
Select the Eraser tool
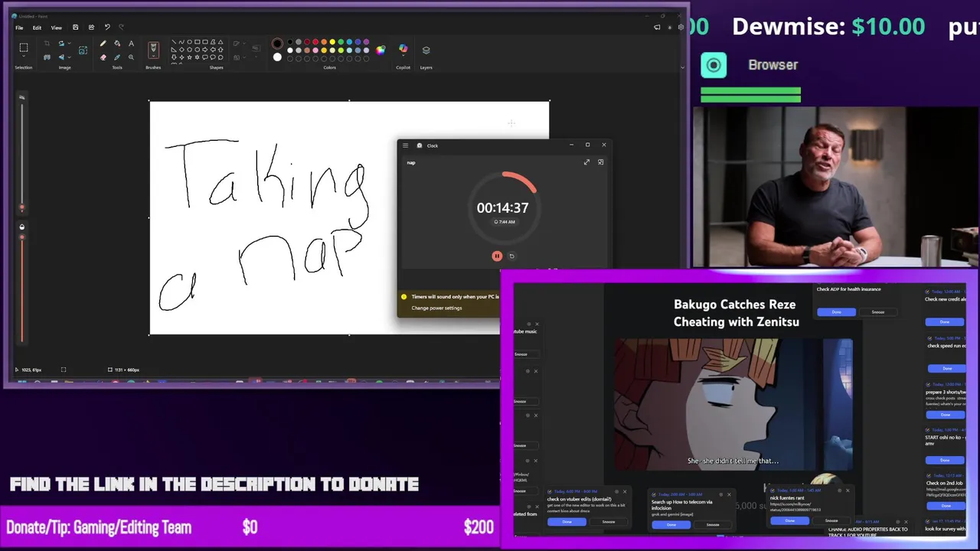click(x=103, y=57)
